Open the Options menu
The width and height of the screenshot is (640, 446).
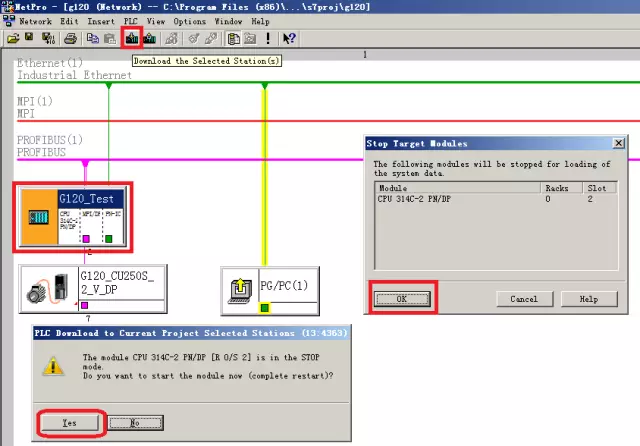tap(189, 21)
